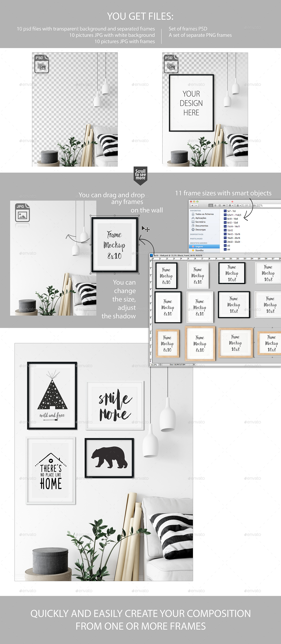The height and width of the screenshot is (644, 281).
Task: Open Secretária in the Finder sidebar
Action: [x=204, y=222]
